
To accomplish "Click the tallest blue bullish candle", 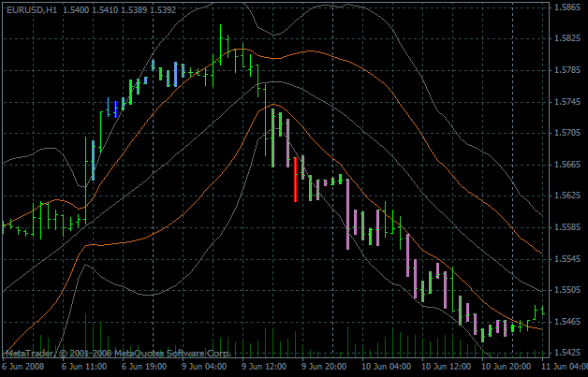I will point(100,131).
